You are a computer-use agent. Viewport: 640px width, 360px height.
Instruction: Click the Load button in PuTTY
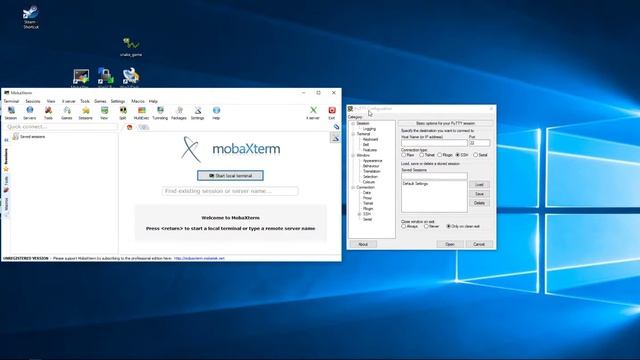[x=479, y=185]
